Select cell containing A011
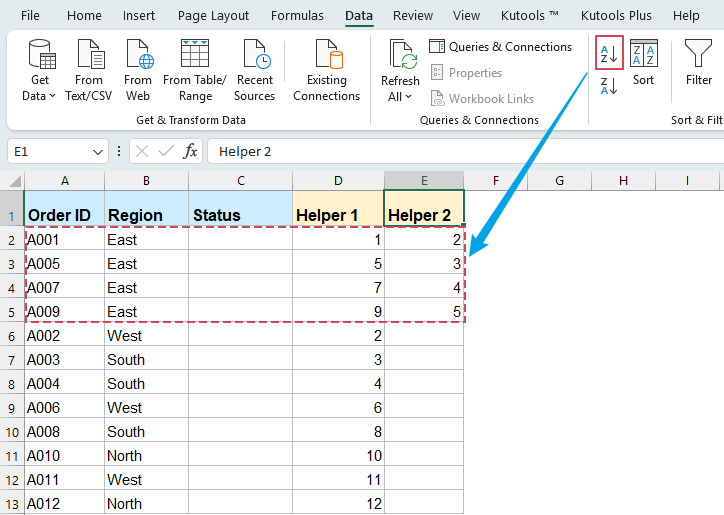This screenshot has width=724, height=515. (x=65, y=480)
